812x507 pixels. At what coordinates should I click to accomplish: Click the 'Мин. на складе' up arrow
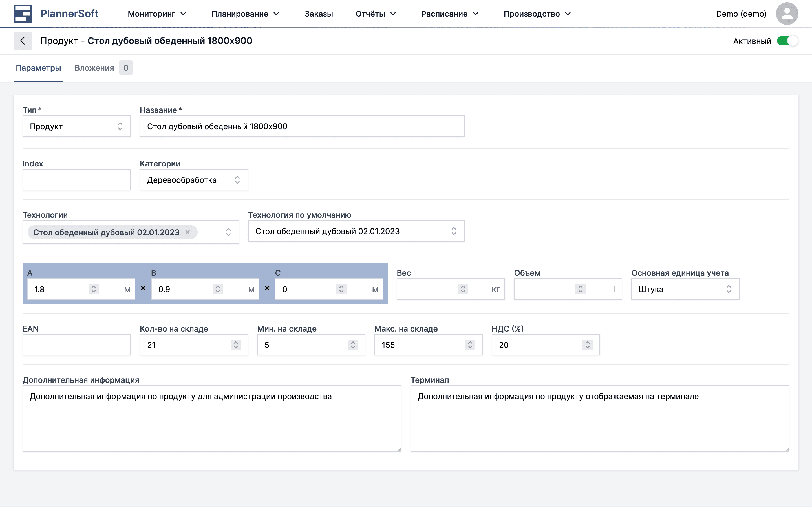(353, 342)
